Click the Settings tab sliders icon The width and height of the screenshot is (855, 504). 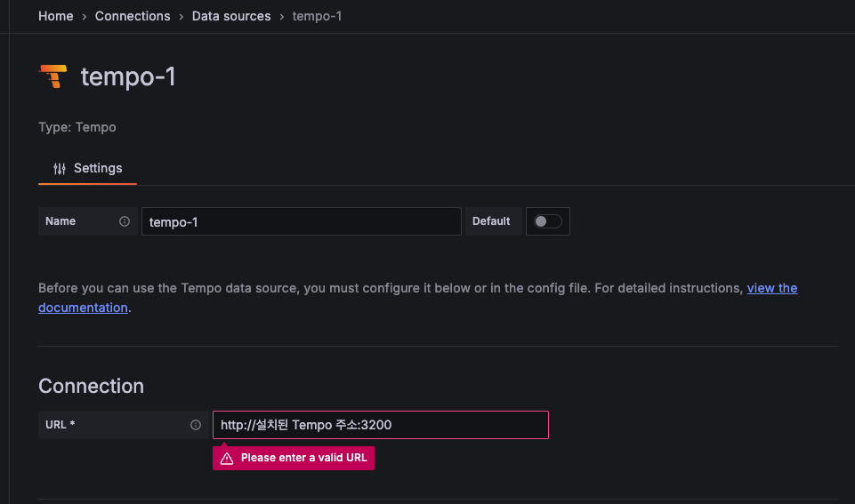pyautogui.click(x=60, y=169)
